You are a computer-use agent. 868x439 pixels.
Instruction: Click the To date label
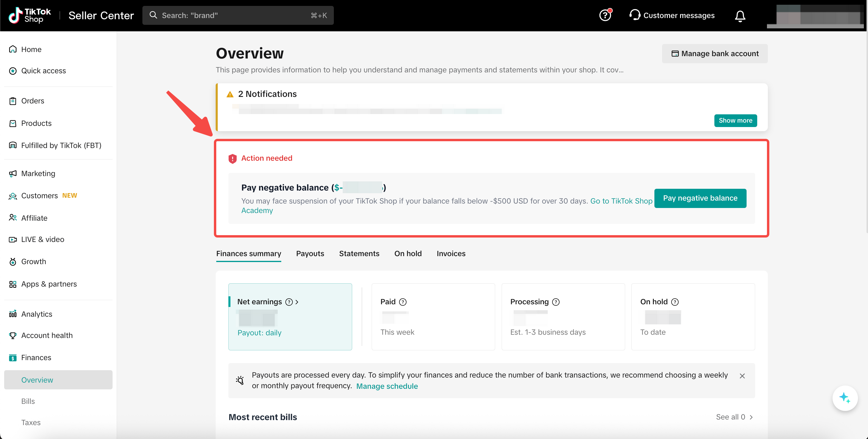point(653,332)
